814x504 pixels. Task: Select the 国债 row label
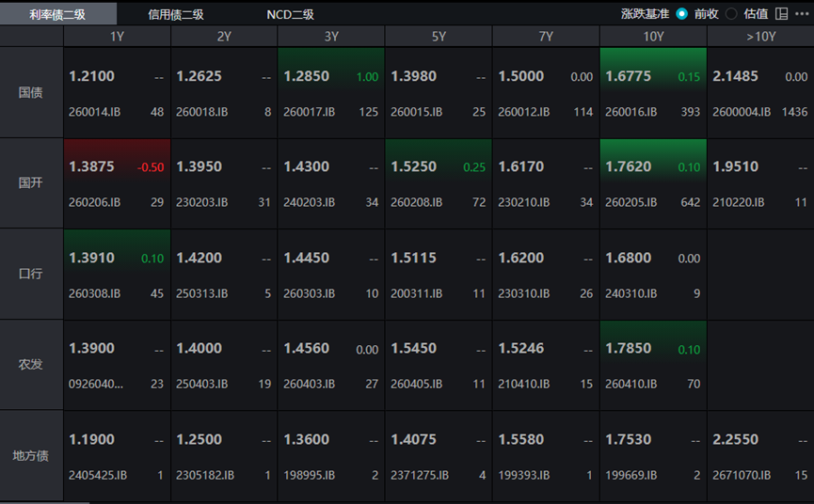pos(31,93)
